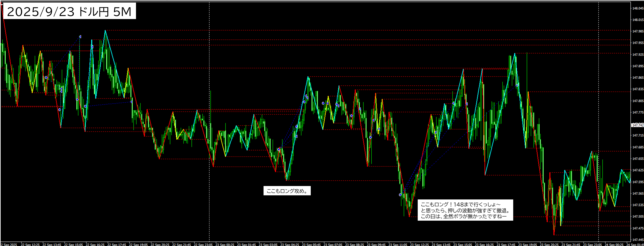The height and width of the screenshot is (246, 644).
Task: Click the 22 Sep 12:25 time axis label
Action: click(30, 244)
